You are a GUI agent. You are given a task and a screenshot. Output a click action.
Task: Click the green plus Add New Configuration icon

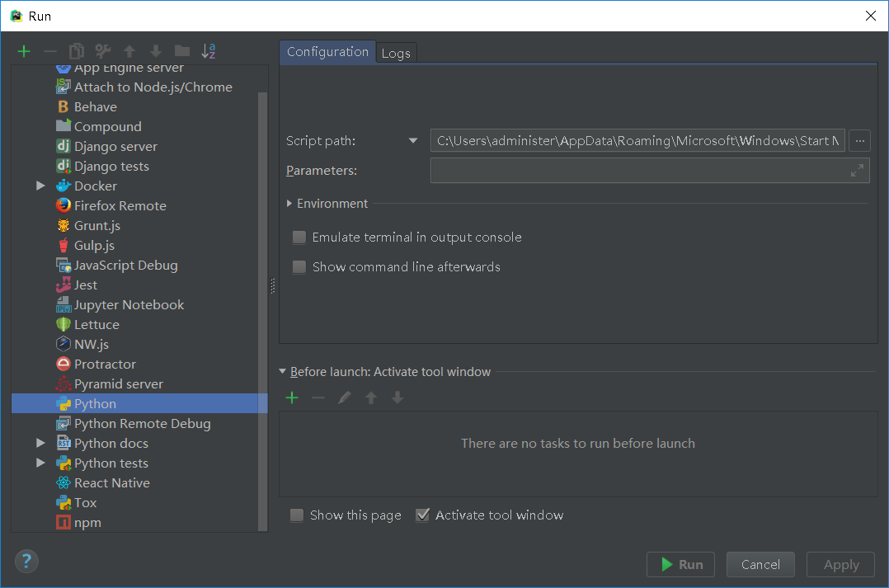pyautogui.click(x=24, y=51)
